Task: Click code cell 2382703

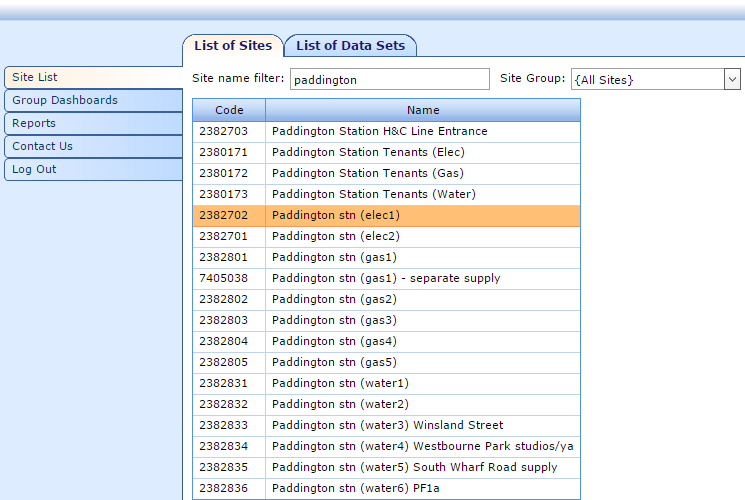Action: click(229, 131)
